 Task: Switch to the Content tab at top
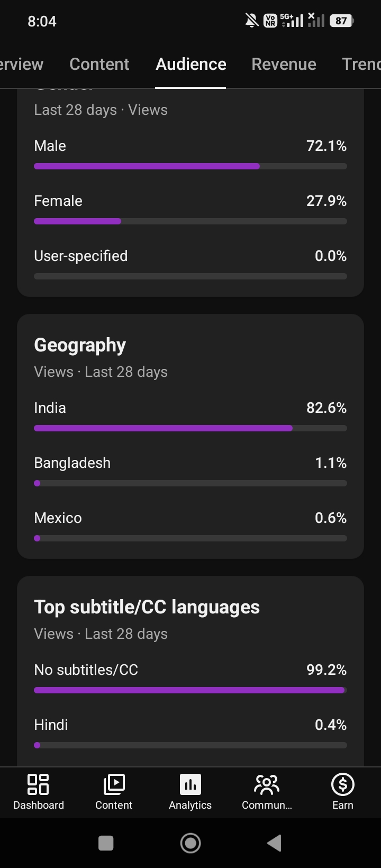click(99, 64)
